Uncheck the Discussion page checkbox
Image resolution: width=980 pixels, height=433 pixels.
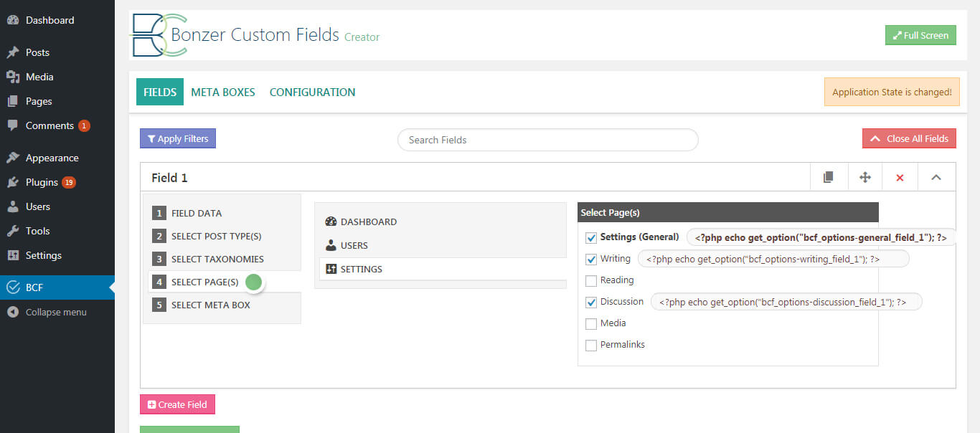[591, 302]
